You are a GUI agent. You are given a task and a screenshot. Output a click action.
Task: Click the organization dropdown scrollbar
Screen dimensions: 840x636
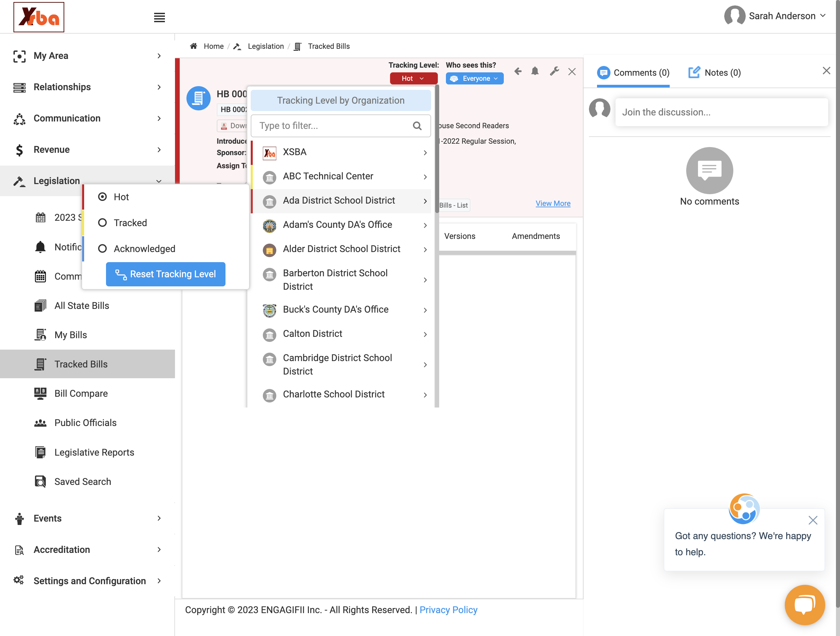[x=437, y=148]
